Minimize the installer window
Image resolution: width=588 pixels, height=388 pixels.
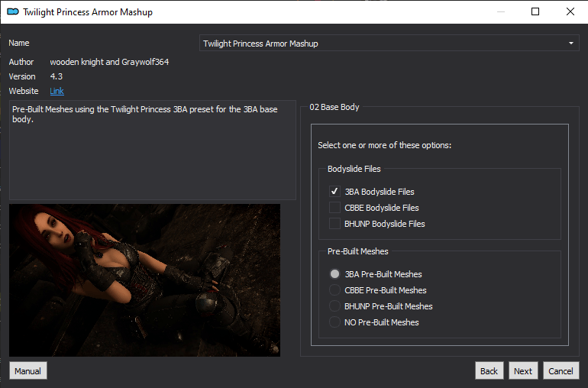point(501,11)
